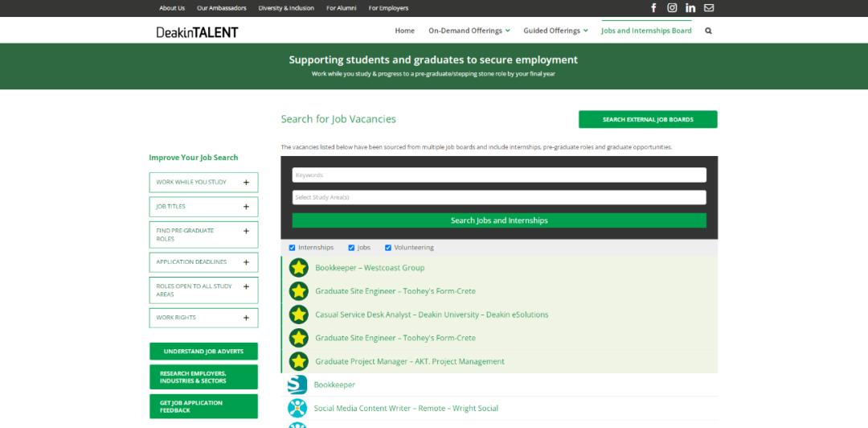The width and height of the screenshot is (868, 428).
Task: Click the search magnifier icon in navigation
Action: 708,31
